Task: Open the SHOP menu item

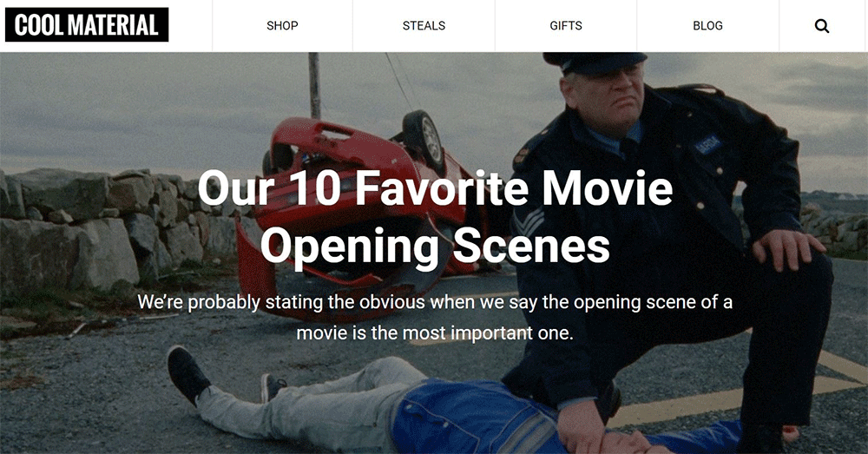Action: click(282, 26)
